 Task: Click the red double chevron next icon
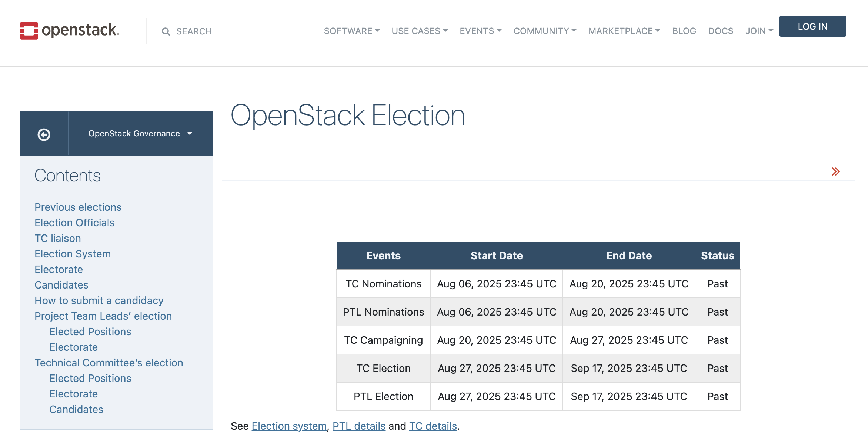pos(835,171)
